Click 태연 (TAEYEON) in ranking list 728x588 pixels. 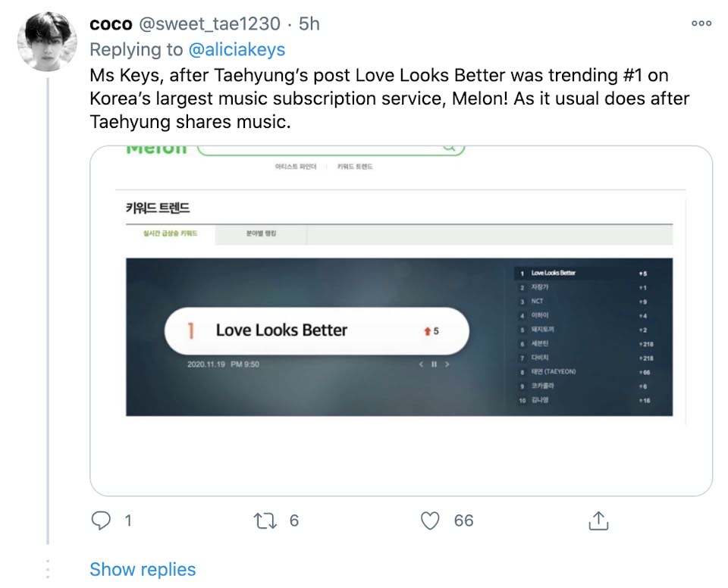coord(554,371)
